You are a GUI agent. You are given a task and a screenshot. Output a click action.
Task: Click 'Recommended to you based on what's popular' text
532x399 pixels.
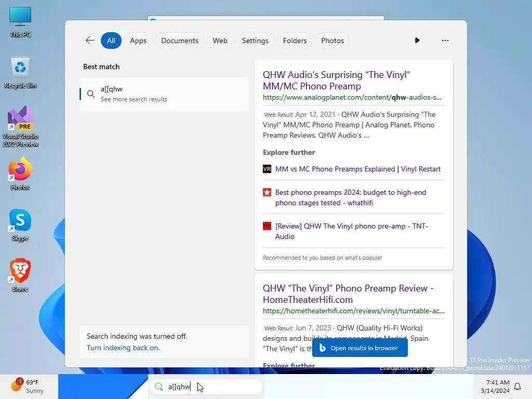click(x=322, y=258)
